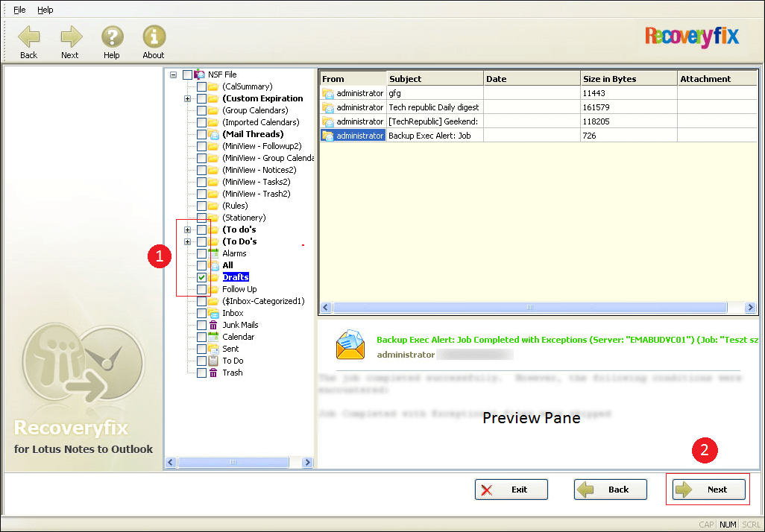Click the All mail folder icon
The height and width of the screenshot is (532, 765).
tap(213, 265)
